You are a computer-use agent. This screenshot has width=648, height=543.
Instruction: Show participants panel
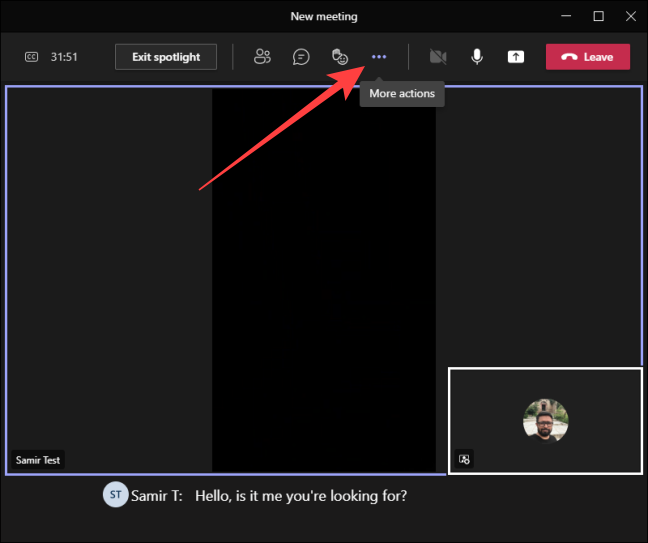pyautogui.click(x=262, y=57)
